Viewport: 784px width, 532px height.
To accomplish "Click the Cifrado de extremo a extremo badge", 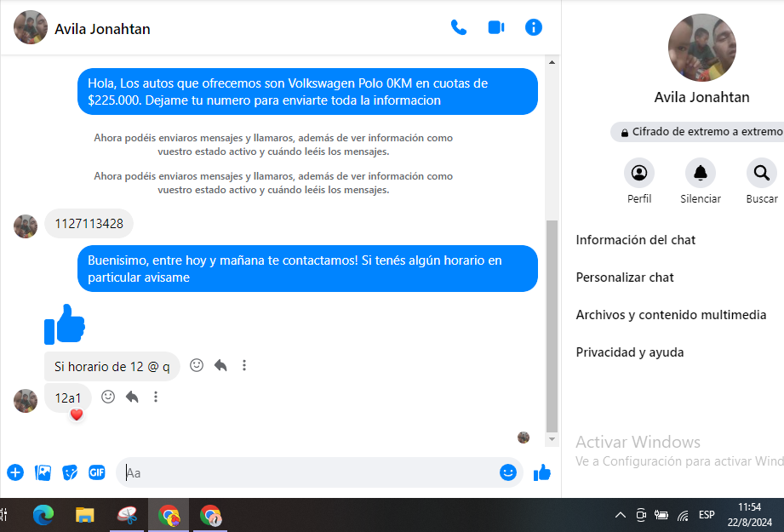I will [697, 132].
